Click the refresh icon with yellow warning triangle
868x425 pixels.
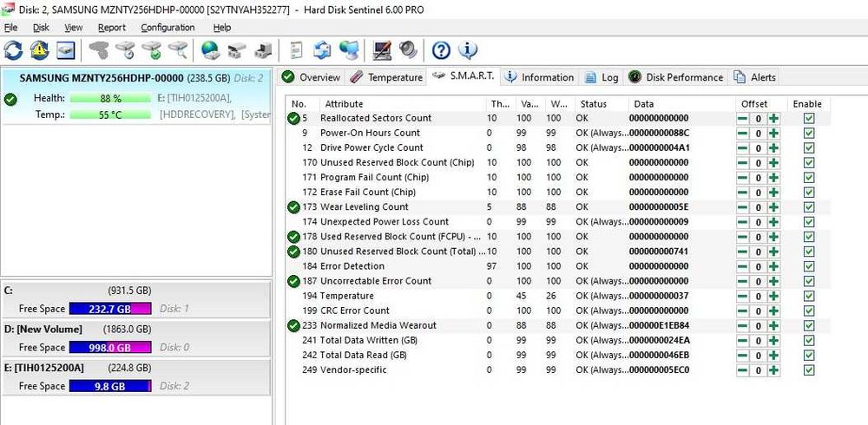40,50
